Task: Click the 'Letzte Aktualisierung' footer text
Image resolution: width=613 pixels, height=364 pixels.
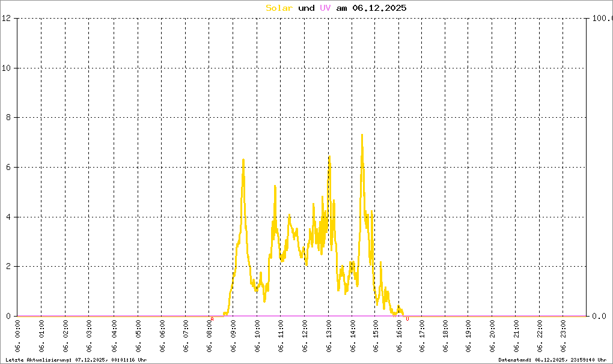Action: (x=76, y=360)
